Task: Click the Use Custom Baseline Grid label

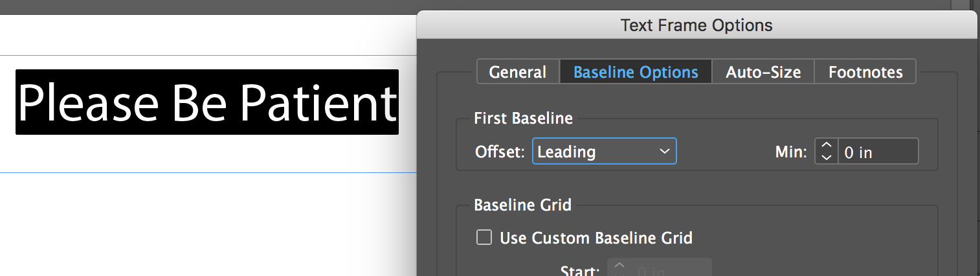Action: pos(596,238)
